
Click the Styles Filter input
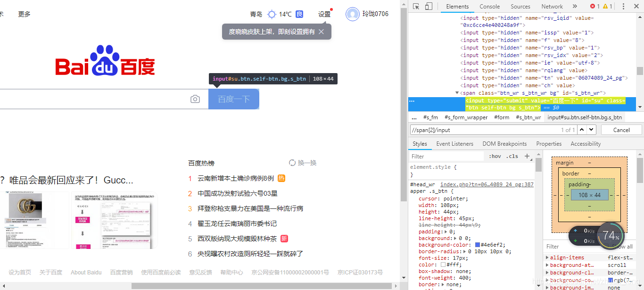(x=446, y=156)
